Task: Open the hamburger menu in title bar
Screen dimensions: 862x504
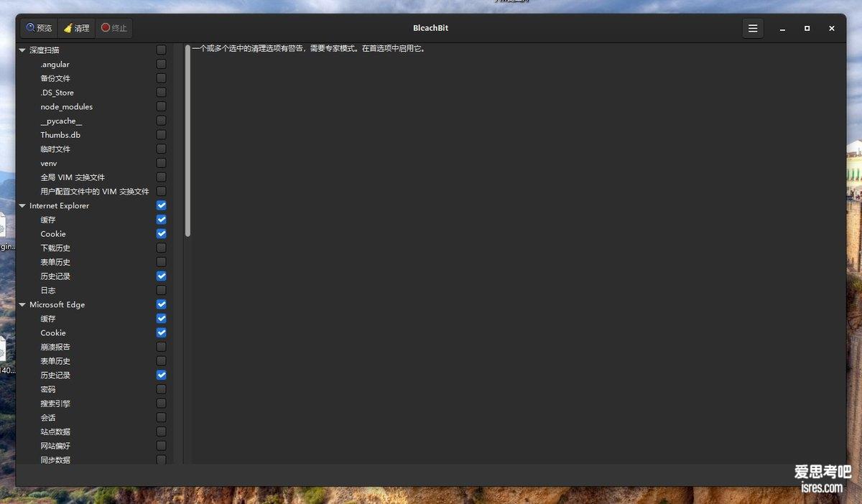Action: (x=753, y=29)
